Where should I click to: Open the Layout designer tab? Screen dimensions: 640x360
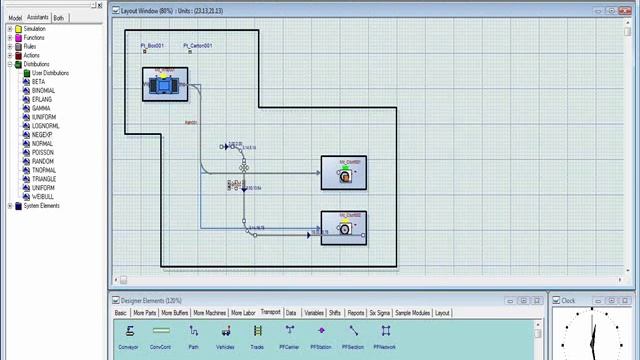(x=442, y=313)
